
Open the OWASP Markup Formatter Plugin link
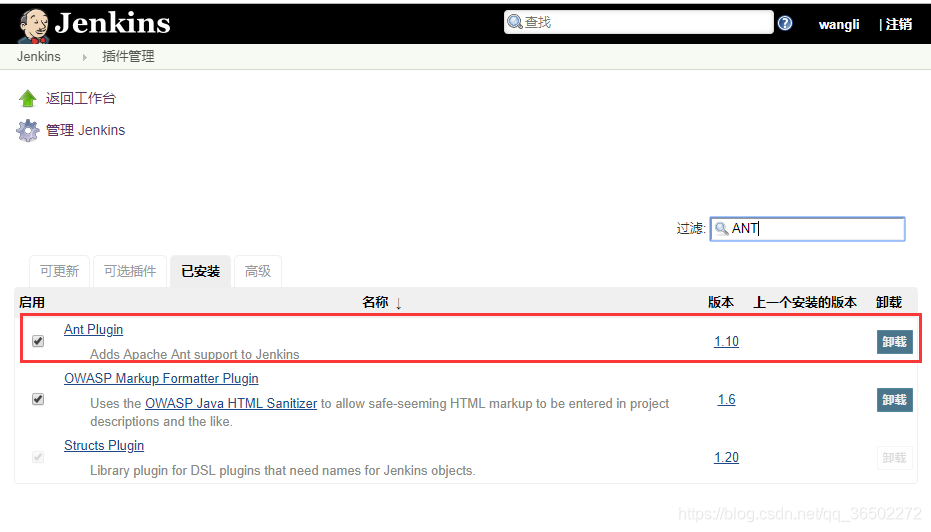click(x=161, y=379)
